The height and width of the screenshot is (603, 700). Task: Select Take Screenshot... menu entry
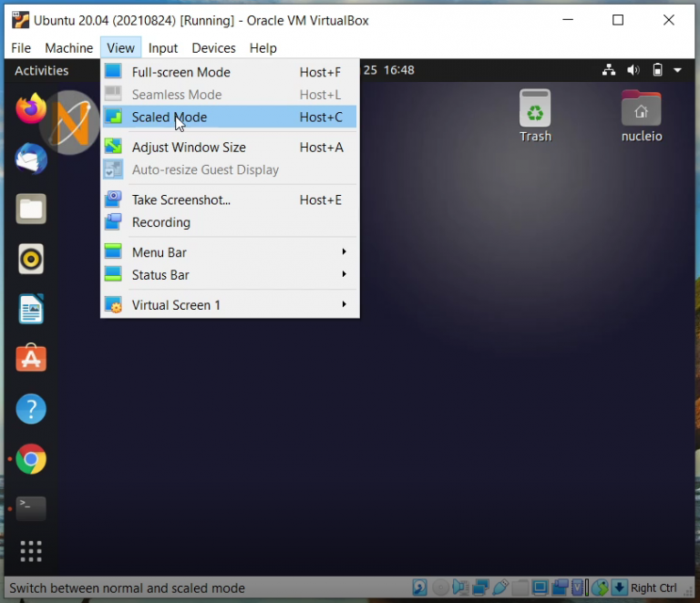click(181, 199)
